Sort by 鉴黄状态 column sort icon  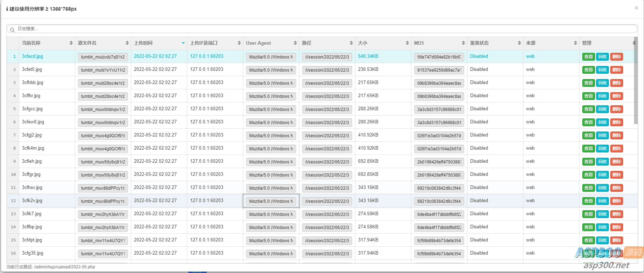519,43
